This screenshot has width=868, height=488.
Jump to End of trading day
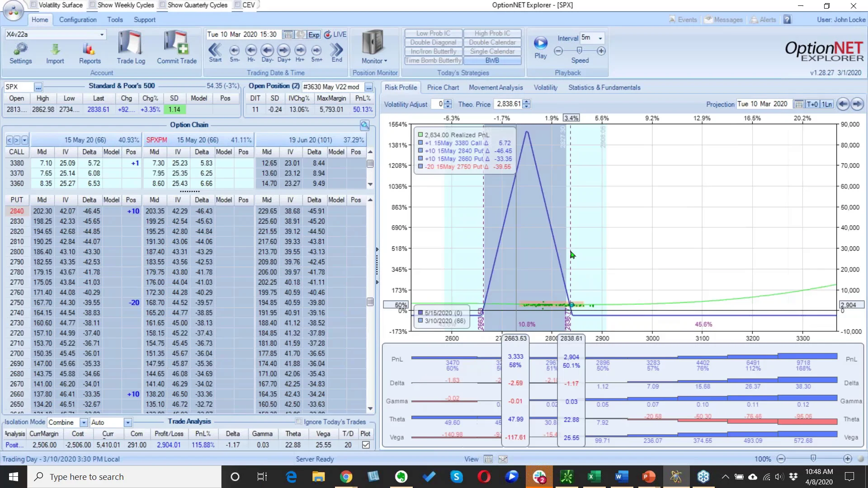point(337,52)
